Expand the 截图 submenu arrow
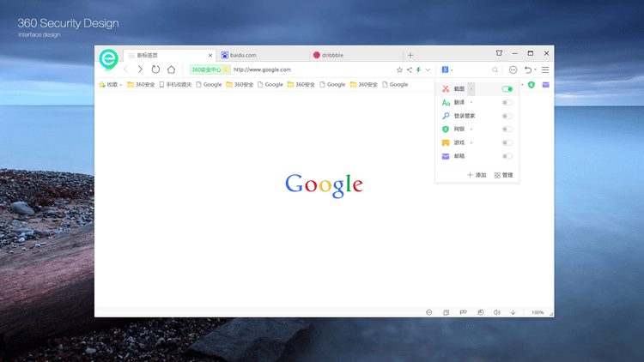Image resolution: width=644 pixels, height=362 pixels. click(471, 89)
